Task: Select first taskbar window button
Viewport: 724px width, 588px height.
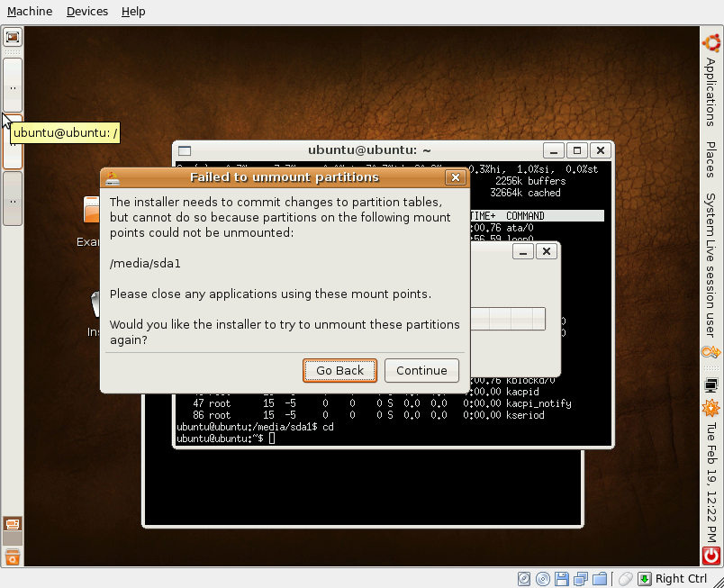Action: [13, 85]
